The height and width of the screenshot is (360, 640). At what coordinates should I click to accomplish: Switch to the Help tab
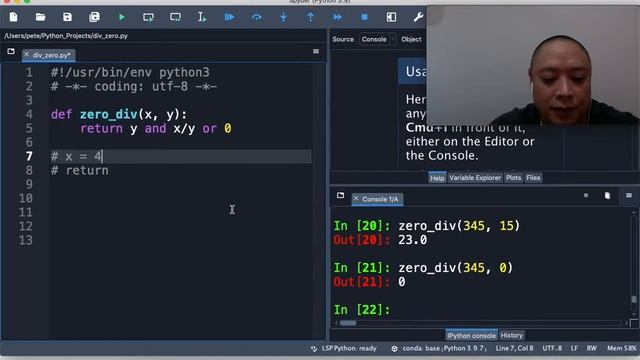[437, 178]
